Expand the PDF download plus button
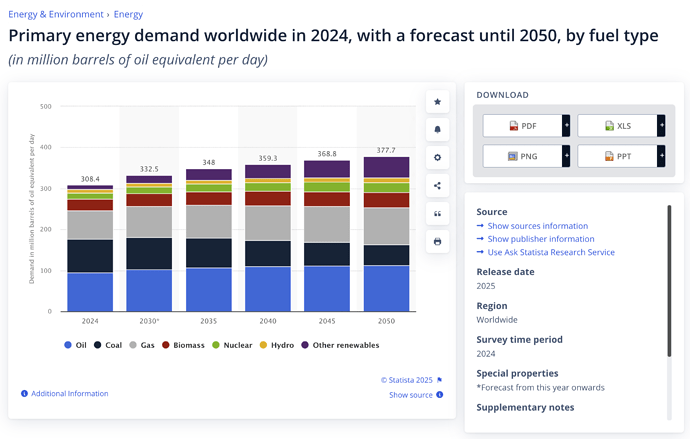This screenshot has width=690, height=439. (566, 126)
